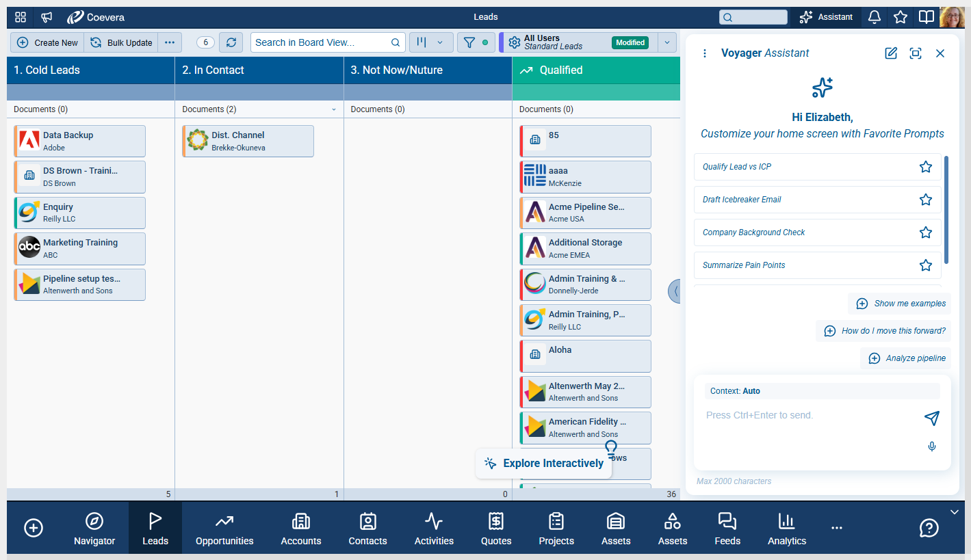Image resolution: width=971 pixels, height=560 pixels.
Task: Start new assistant chat icon
Action: [x=891, y=53]
